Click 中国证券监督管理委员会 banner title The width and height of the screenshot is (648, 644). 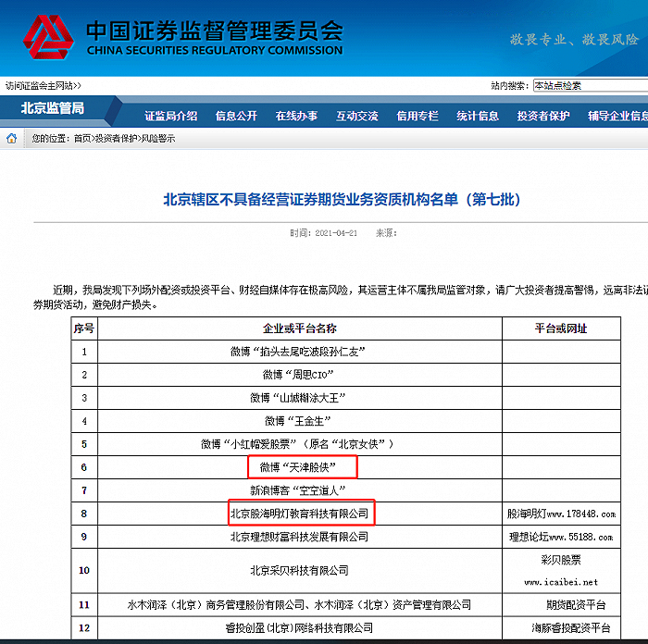215,31
